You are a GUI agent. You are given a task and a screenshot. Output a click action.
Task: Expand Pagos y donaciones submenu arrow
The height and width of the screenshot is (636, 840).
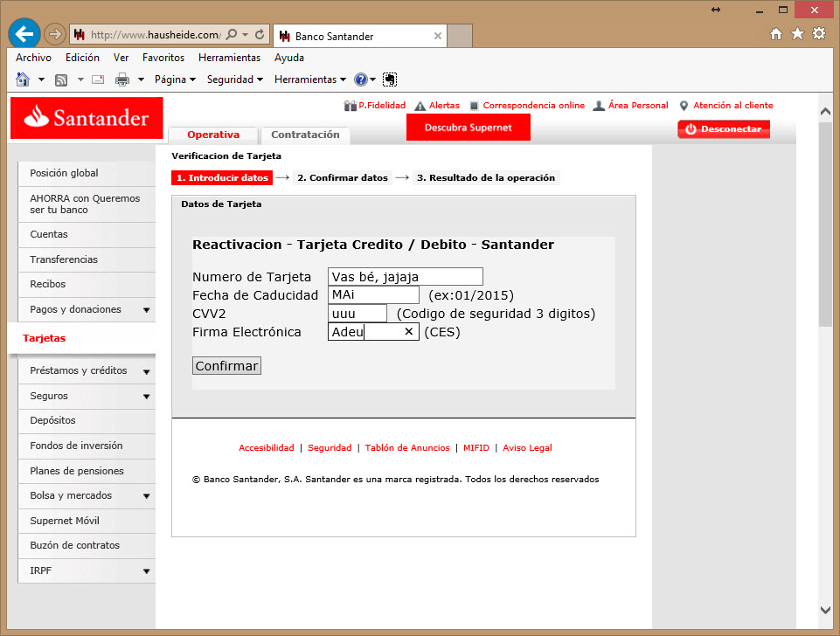point(146,310)
